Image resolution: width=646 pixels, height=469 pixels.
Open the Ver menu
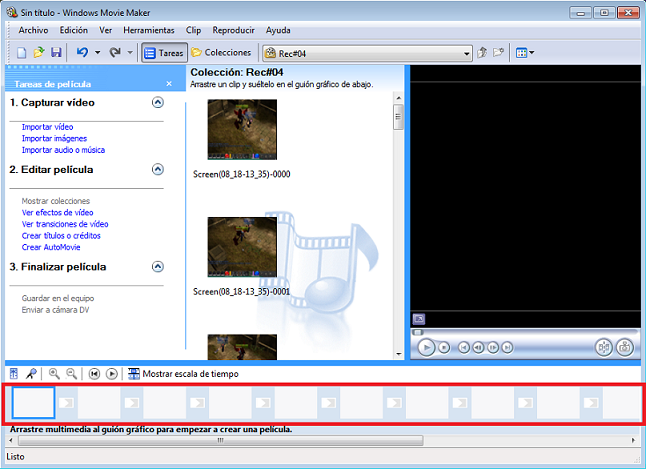105,30
